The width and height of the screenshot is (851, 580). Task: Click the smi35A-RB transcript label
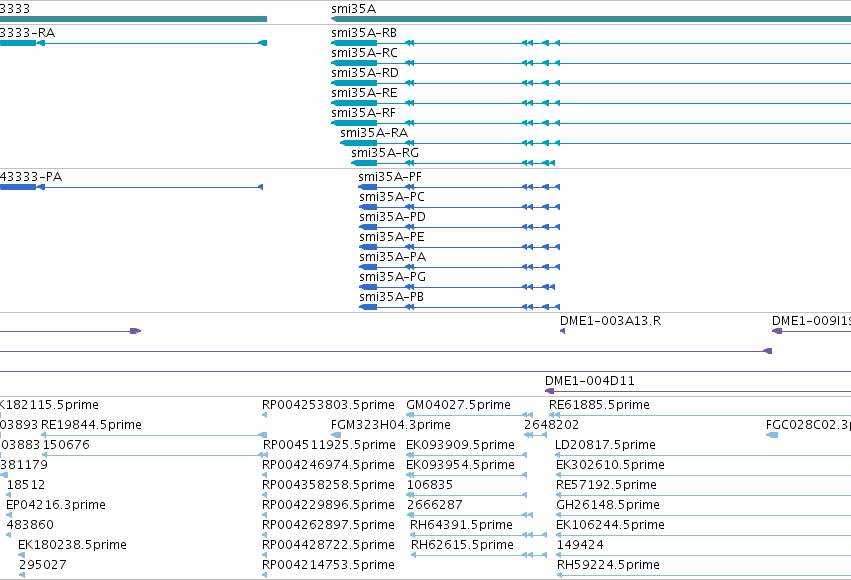[x=364, y=33]
